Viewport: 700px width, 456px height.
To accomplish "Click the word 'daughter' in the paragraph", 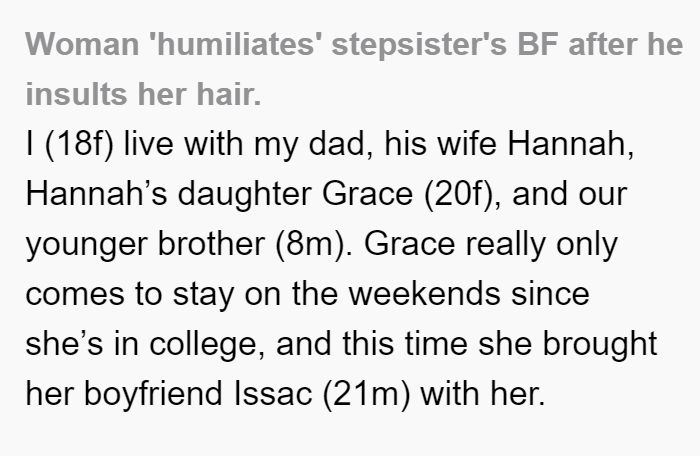I will [245, 195].
